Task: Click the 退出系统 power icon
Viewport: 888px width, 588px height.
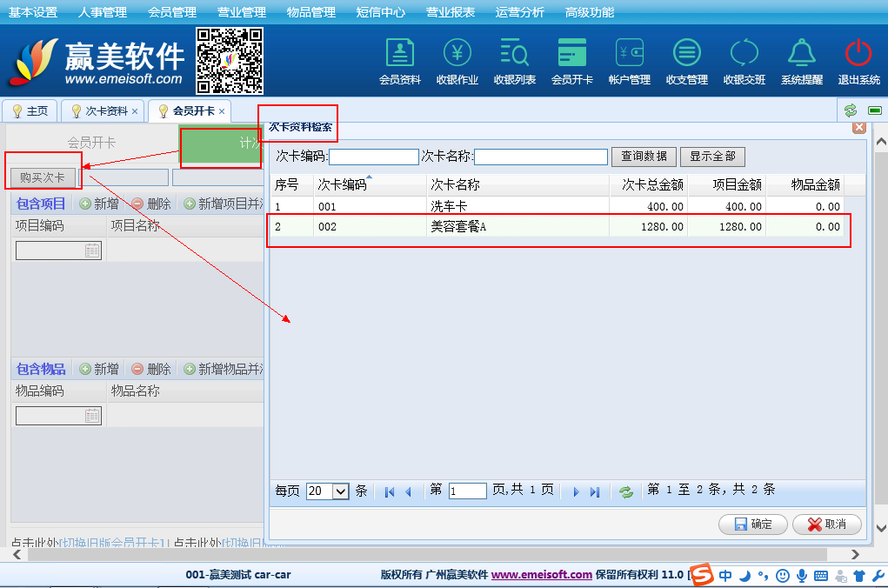Action: pos(858,61)
